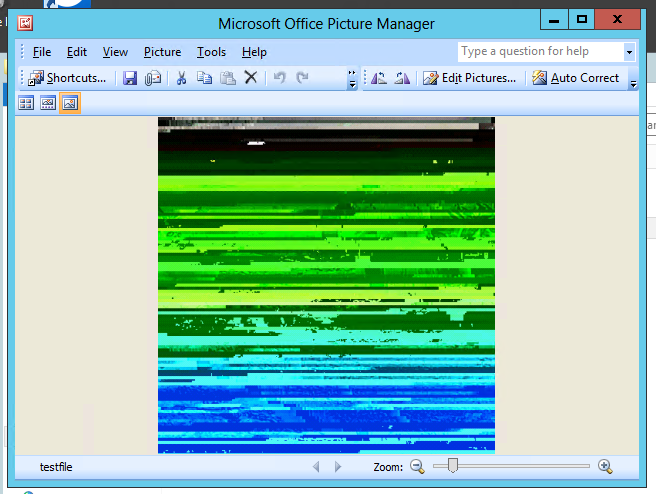Open the Tools menu
Image resolution: width=656 pixels, height=494 pixels.
pos(211,52)
